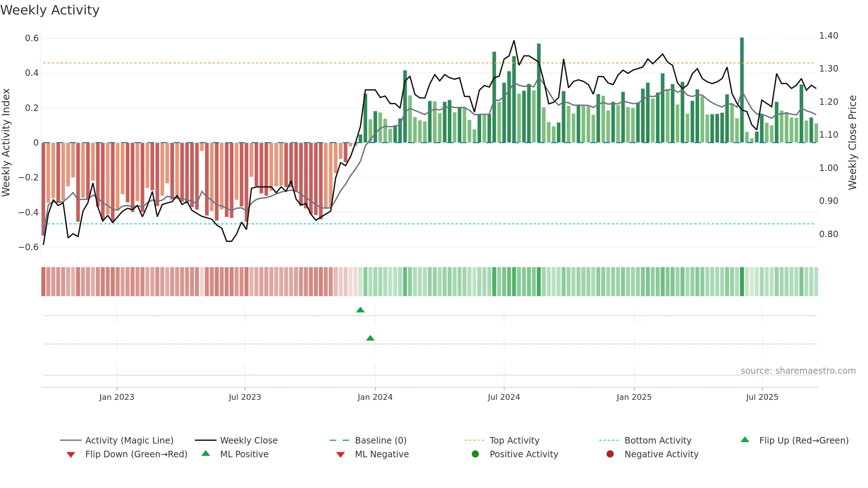The image size is (868, 488).
Task: Click the Baseline (0) legend entry
Action: pyautogui.click(x=368, y=440)
